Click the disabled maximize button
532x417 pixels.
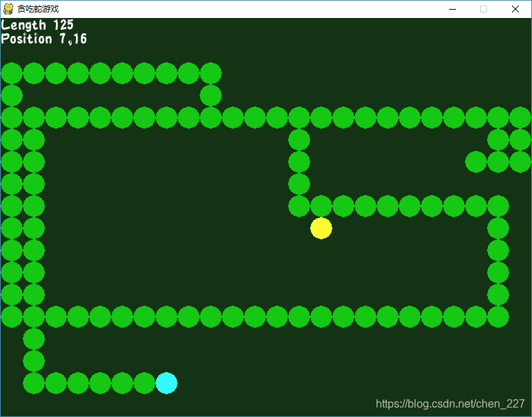[484, 9]
